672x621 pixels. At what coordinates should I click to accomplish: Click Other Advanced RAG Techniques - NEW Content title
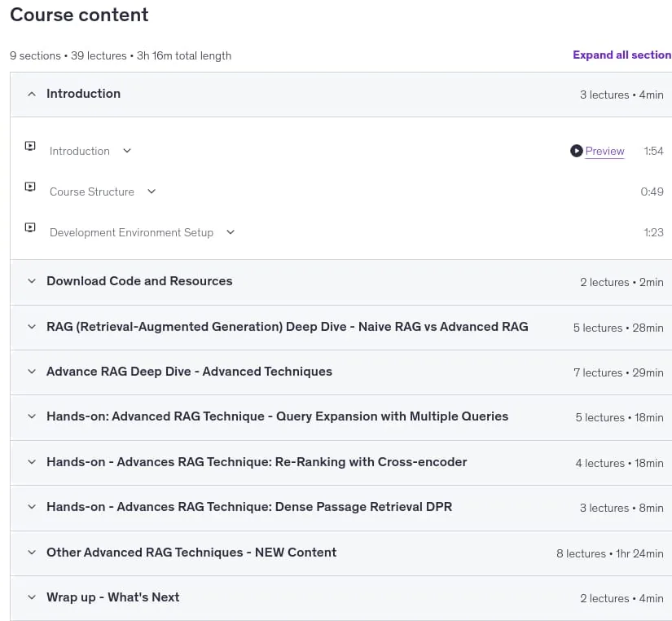191,553
